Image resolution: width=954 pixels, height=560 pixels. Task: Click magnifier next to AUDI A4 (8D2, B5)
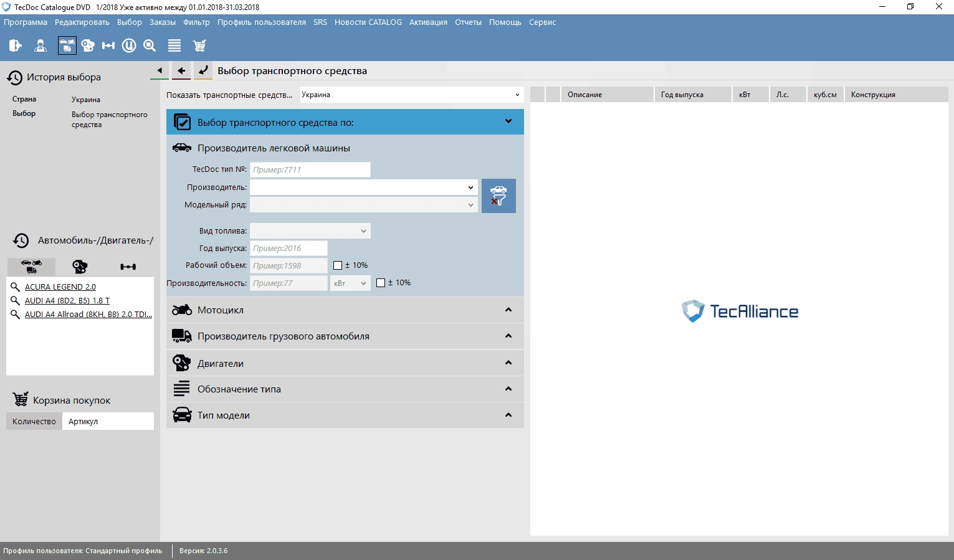pos(16,300)
